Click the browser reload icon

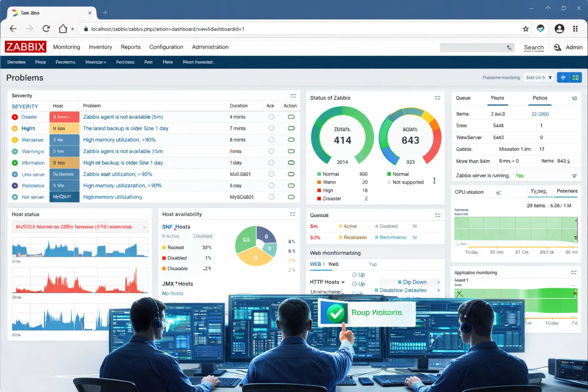point(46,29)
